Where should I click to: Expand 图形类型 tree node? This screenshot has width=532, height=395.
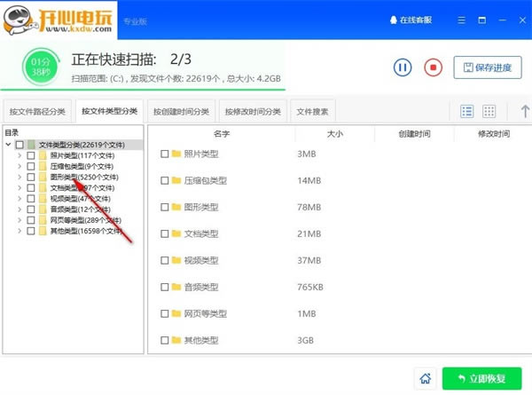[x=20, y=177]
